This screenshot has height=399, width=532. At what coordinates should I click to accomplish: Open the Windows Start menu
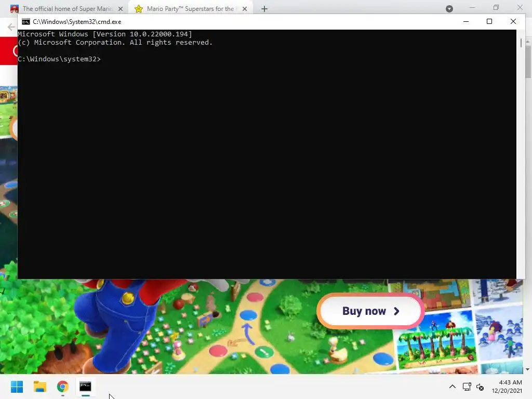coord(17,387)
